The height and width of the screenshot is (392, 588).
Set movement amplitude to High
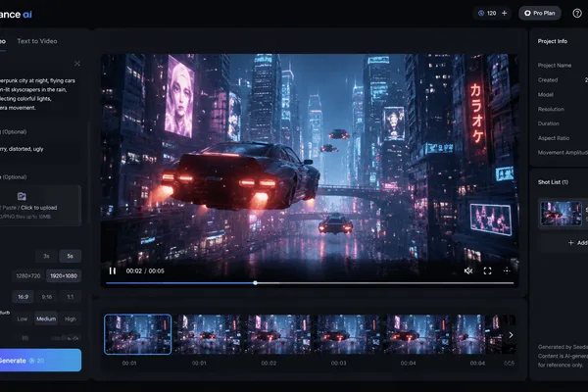point(71,318)
